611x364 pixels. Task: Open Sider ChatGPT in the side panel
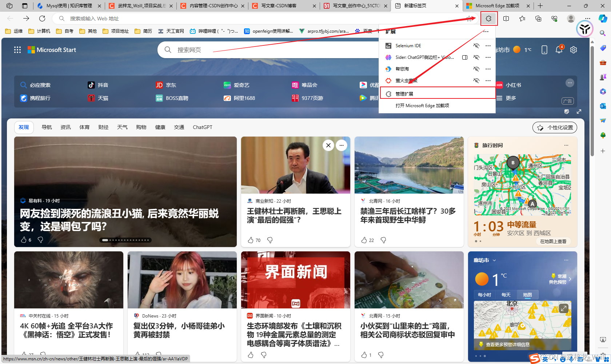click(x=464, y=57)
